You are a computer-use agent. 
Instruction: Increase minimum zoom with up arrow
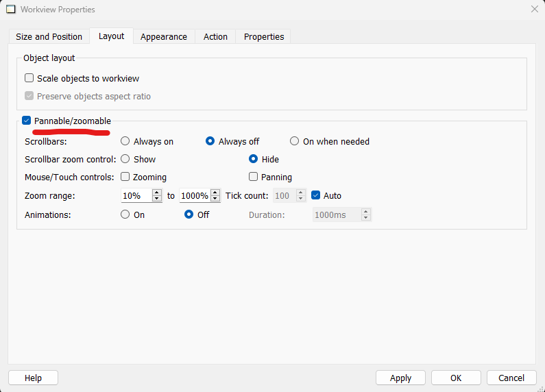(157, 193)
